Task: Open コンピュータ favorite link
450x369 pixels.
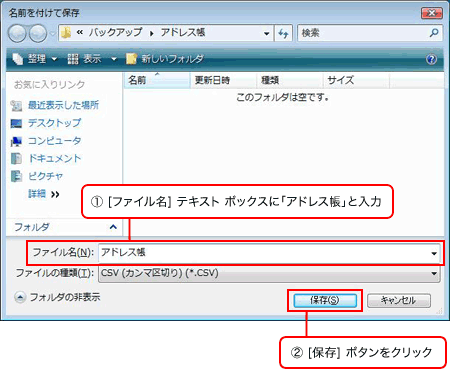Action: [x=54, y=141]
